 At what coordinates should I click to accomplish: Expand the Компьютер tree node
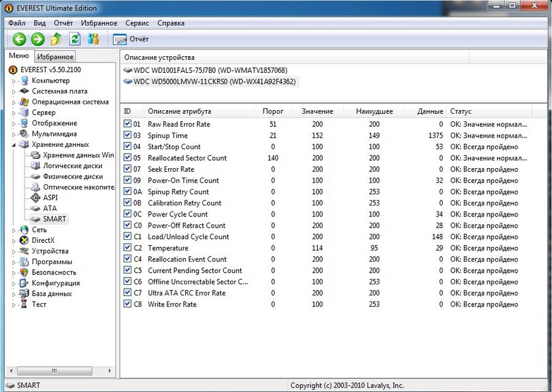point(14,81)
